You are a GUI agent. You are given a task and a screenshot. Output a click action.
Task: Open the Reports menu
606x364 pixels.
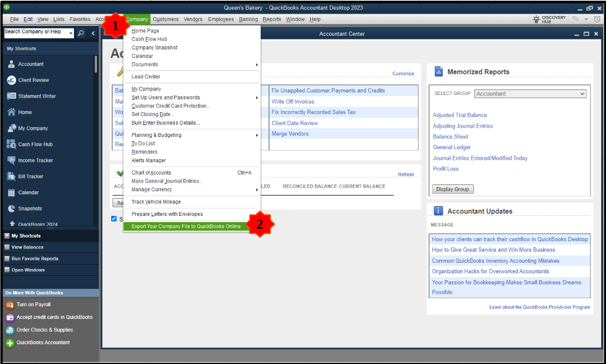click(272, 19)
